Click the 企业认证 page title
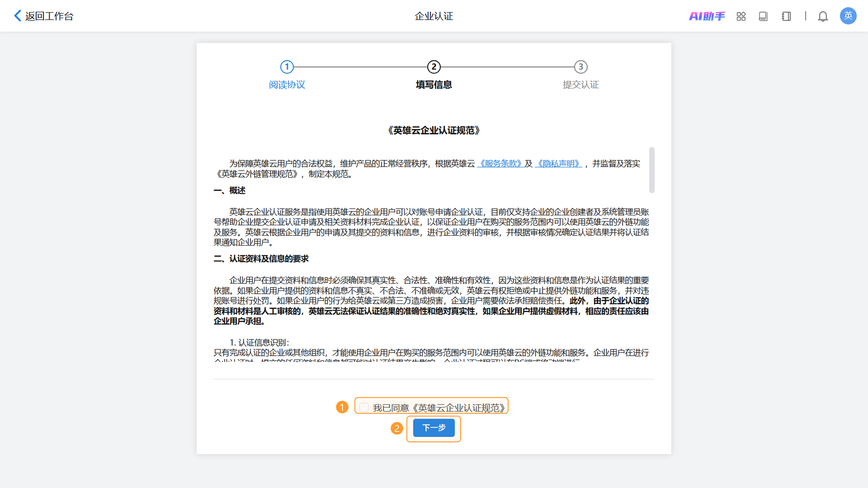This screenshot has height=488, width=868. [x=434, y=16]
